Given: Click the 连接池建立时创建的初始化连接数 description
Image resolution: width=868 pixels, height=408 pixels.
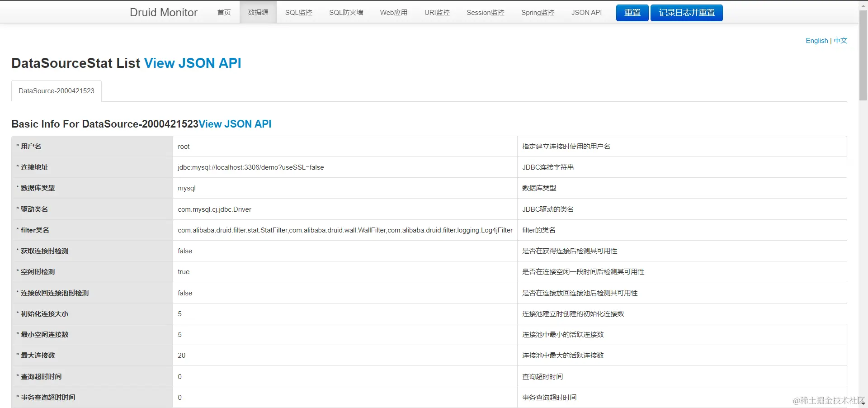Looking at the screenshot, I should click(x=573, y=314).
